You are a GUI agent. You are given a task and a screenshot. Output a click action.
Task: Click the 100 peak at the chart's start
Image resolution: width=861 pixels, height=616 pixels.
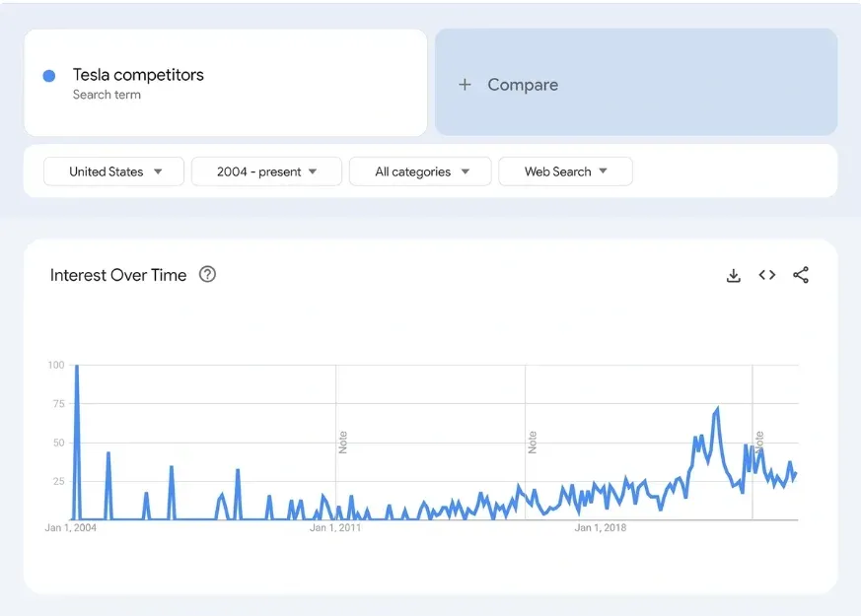click(x=77, y=367)
